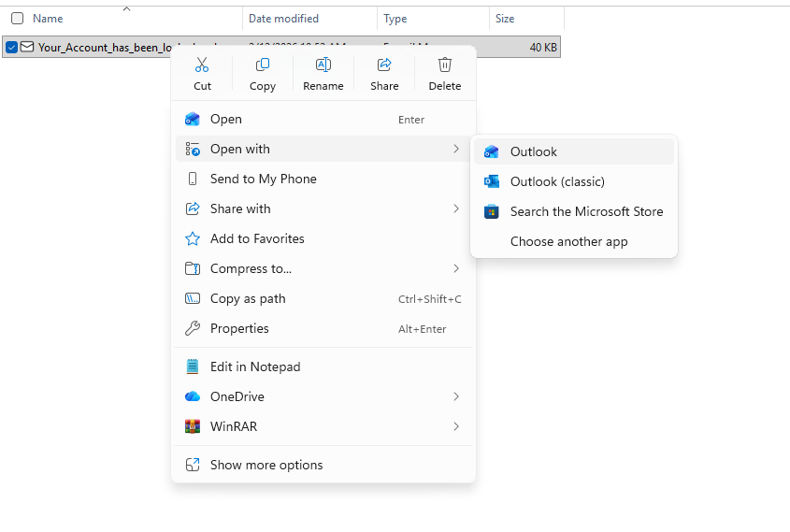Select Search the Microsoft Store
This screenshot has width=790, height=532.
click(x=586, y=211)
